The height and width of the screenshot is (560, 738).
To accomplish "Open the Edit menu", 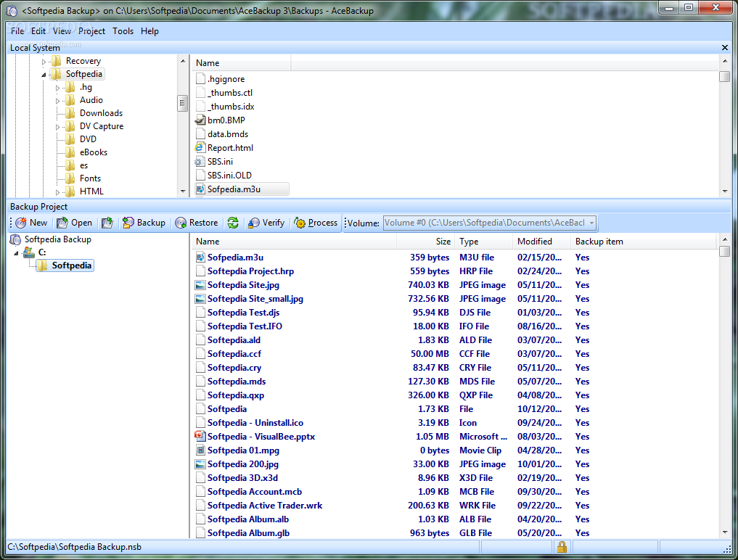I will (38, 31).
